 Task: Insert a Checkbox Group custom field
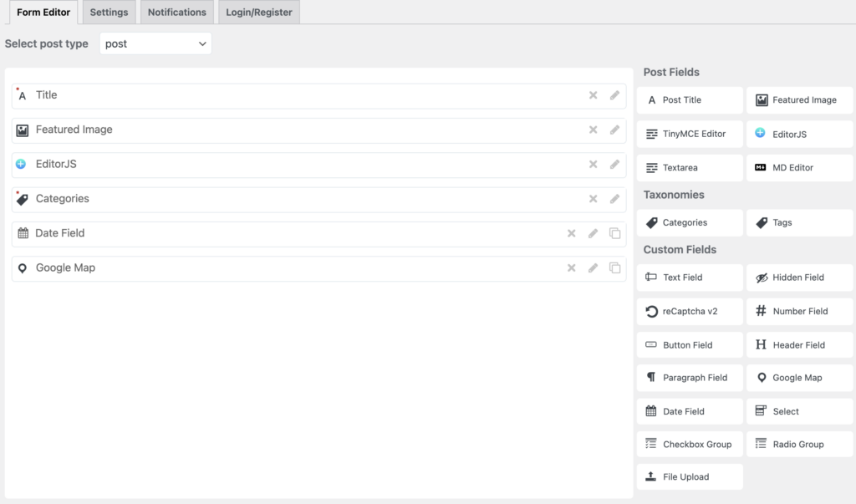pos(690,445)
